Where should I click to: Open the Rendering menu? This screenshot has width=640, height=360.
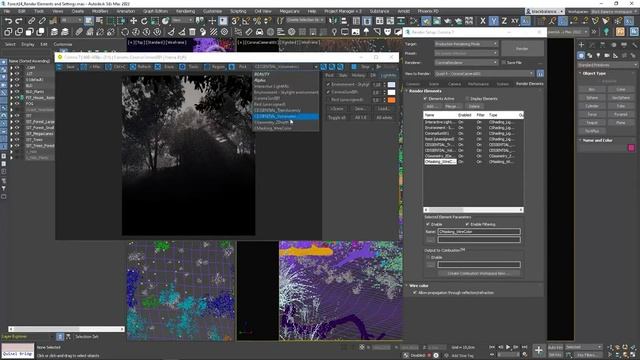(x=185, y=11)
